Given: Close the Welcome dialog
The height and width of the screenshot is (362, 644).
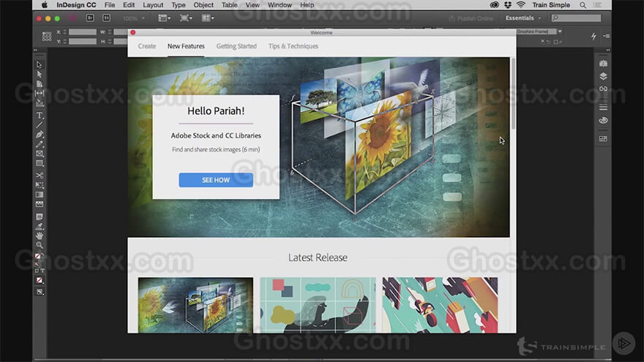Looking at the screenshot, I should pyautogui.click(x=133, y=32).
